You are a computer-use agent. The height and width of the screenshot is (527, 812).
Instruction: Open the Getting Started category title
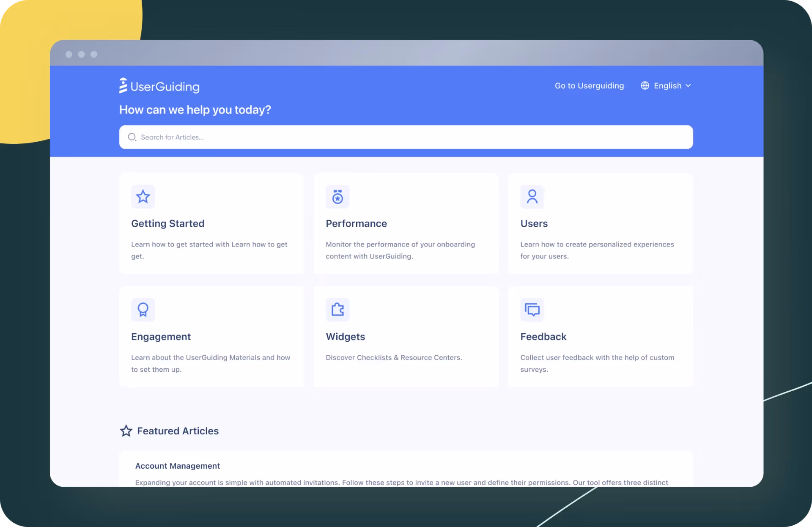[x=167, y=223]
